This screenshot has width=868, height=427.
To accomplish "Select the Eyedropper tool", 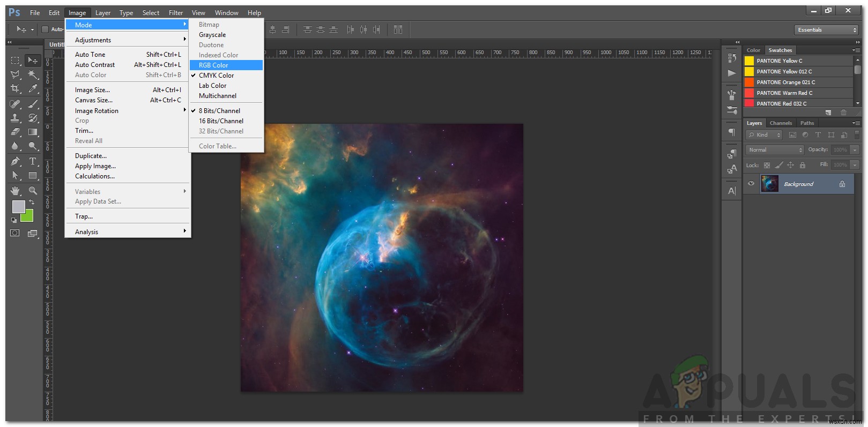I will pyautogui.click(x=33, y=88).
